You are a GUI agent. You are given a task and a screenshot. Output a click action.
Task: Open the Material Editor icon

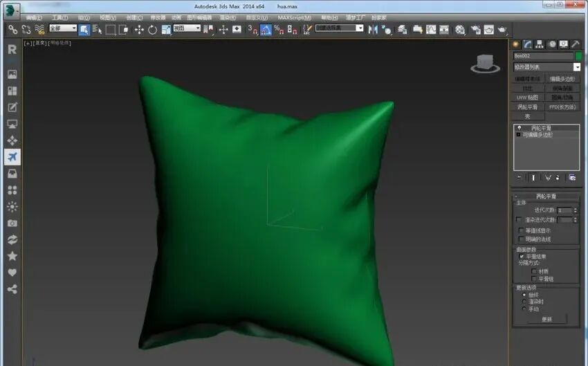(460, 30)
